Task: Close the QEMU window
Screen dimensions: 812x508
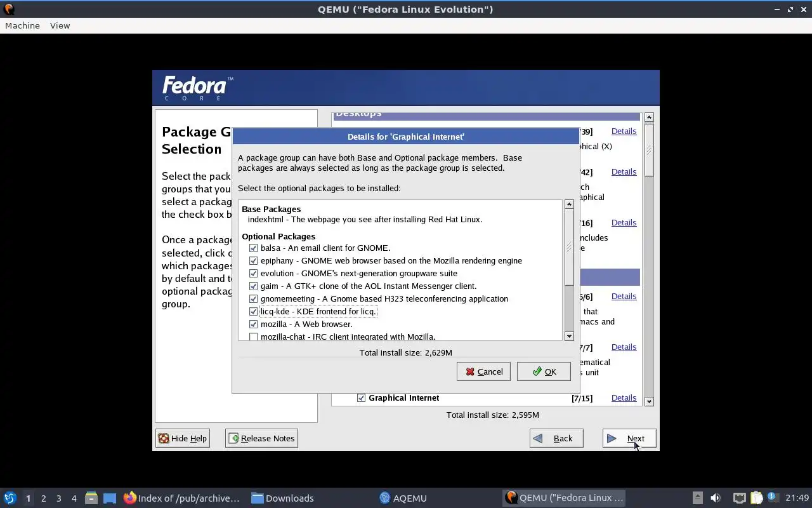Action: tap(803, 9)
